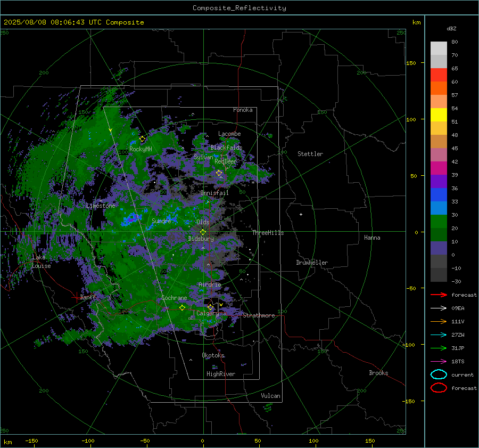Click the Innisfail town label
The width and height of the screenshot is (479, 448).
point(214,193)
